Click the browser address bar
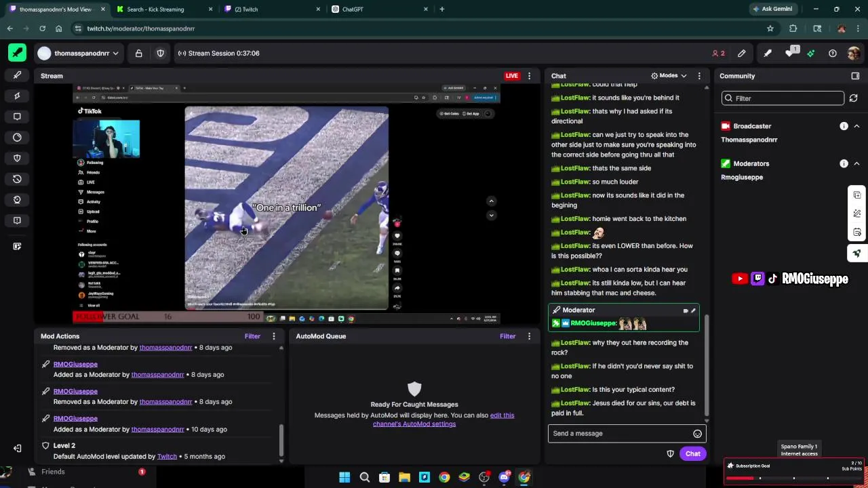The width and height of the screenshot is (868, 488). point(420,28)
